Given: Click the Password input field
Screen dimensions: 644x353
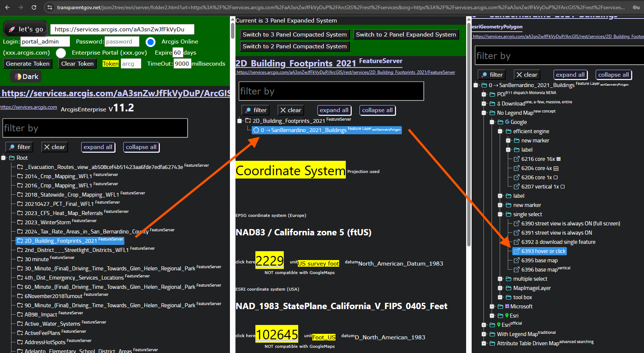Looking at the screenshot, I should tap(122, 41).
